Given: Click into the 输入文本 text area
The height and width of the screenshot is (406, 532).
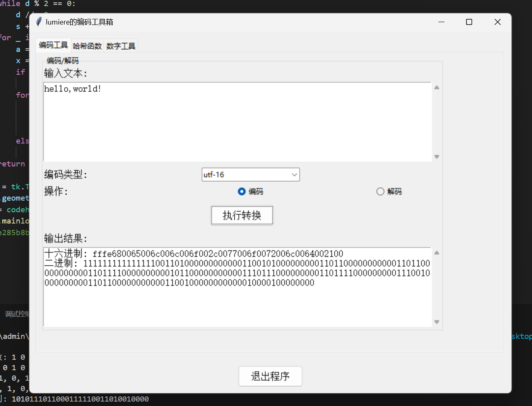Looking at the screenshot, I should point(237,122).
